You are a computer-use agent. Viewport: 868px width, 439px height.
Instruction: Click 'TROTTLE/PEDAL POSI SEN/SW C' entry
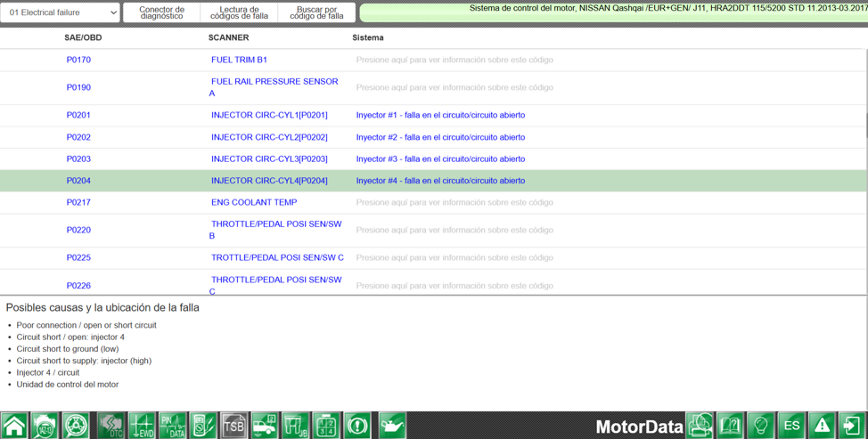(277, 257)
